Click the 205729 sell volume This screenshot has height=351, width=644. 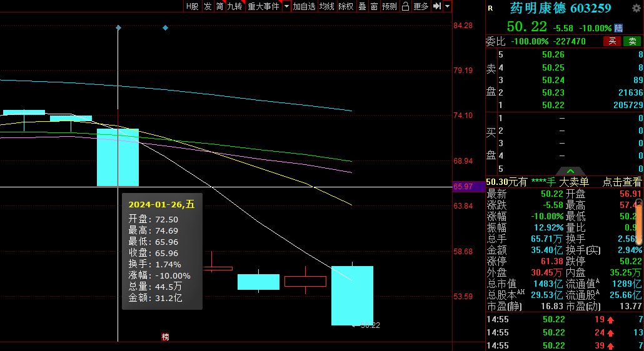click(628, 106)
